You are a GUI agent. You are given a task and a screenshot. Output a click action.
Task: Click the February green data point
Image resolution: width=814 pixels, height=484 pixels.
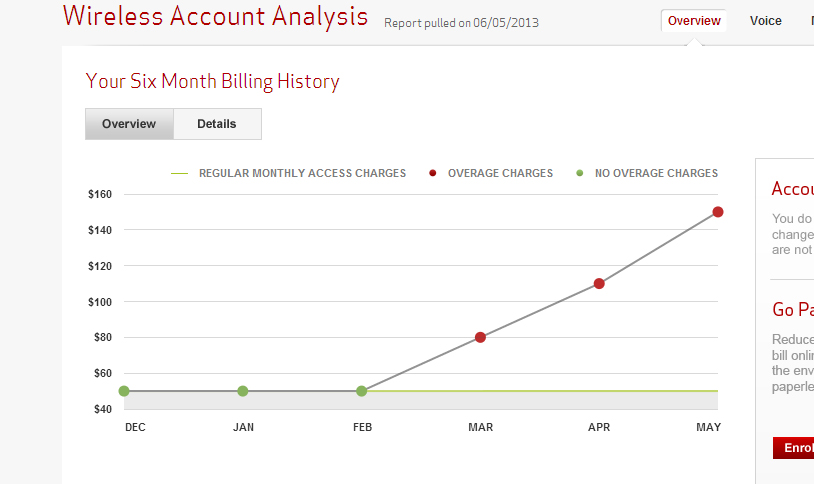pos(361,391)
